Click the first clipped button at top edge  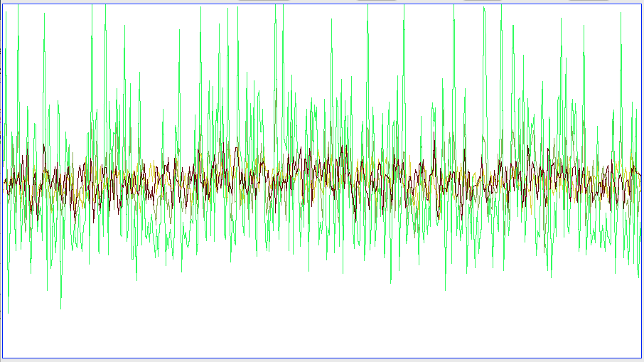pyautogui.click(x=264, y=1)
